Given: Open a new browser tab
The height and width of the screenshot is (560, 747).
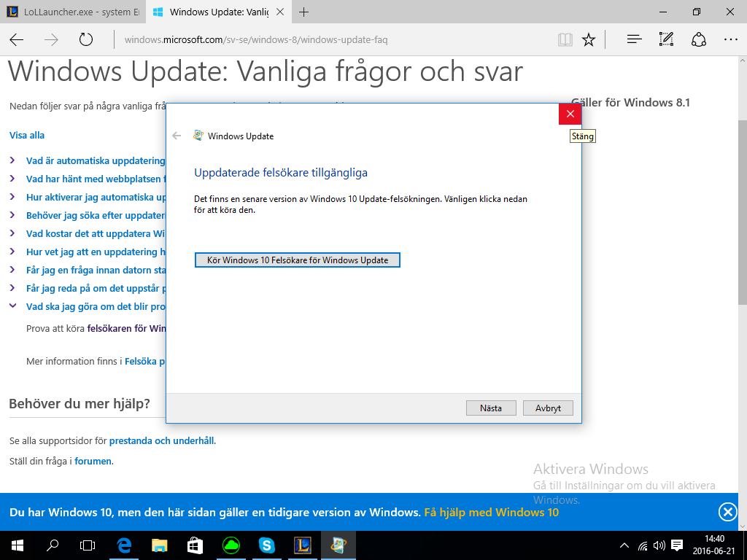Looking at the screenshot, I should 303,12.
